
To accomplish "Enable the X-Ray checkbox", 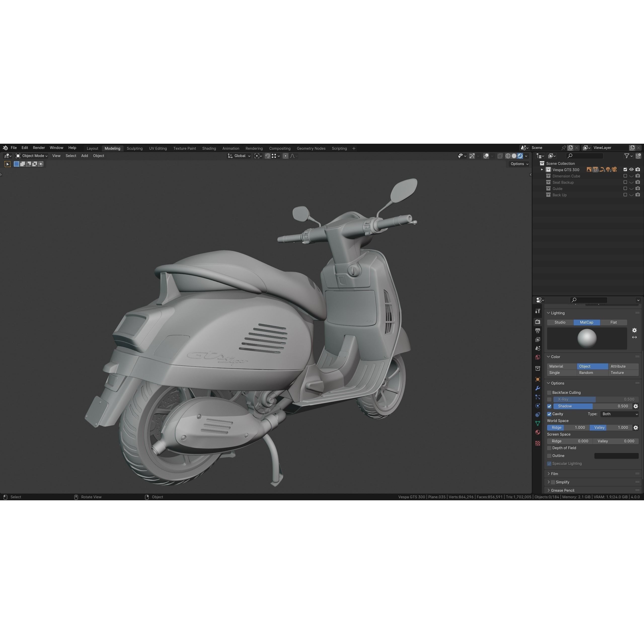I will (549, 399).
